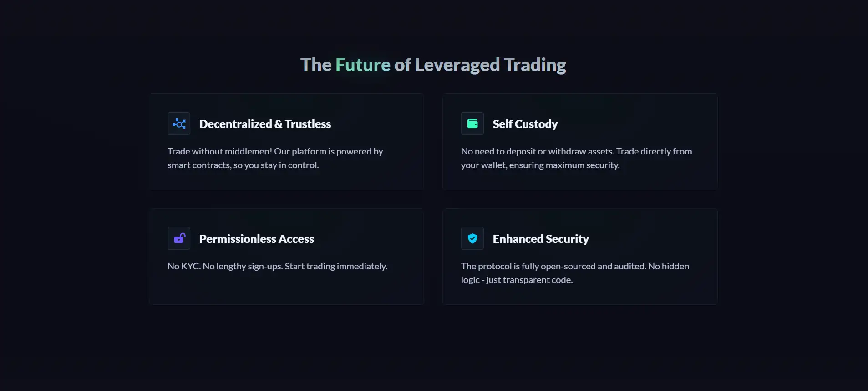Click the purple unlocked padlock icon
This screenshot has width=868, height=391.
click(x=179, y=238)
